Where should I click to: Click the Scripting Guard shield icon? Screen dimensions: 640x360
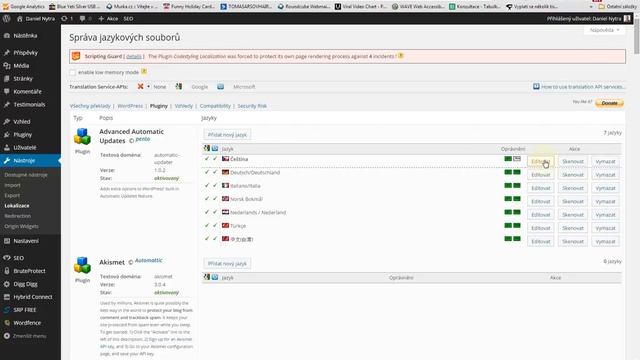76,56
